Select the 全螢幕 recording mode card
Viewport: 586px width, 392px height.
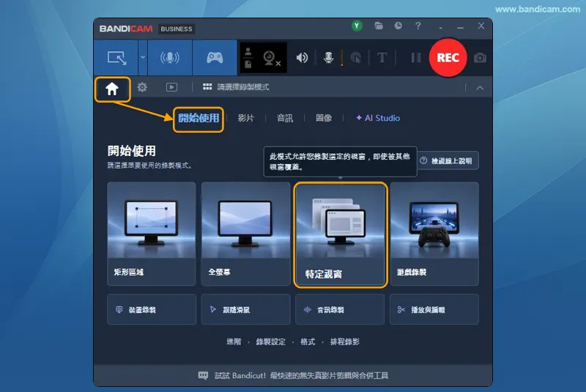[245, 234]
